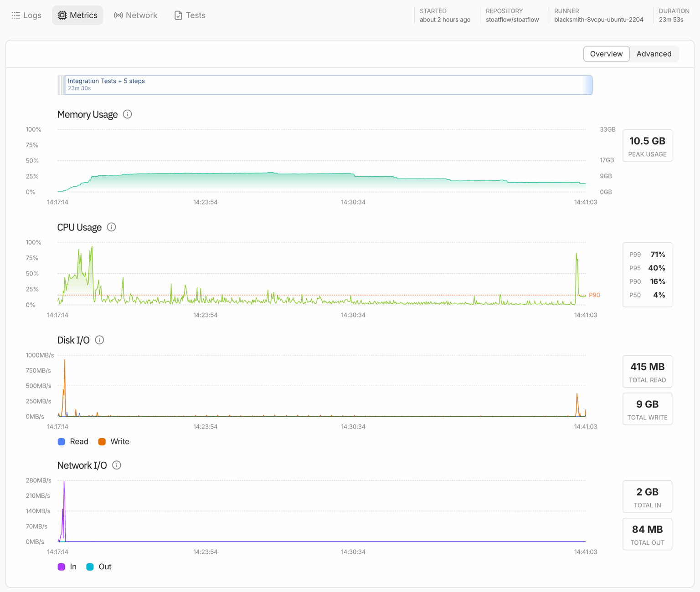Click the Tests document icon
Viewport: 700px width, 592px height.
(178, 15)
